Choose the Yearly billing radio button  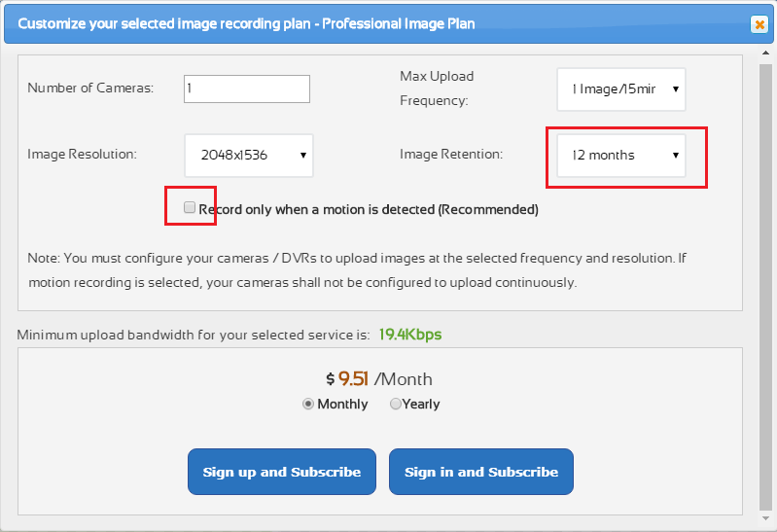pos(396,404)
